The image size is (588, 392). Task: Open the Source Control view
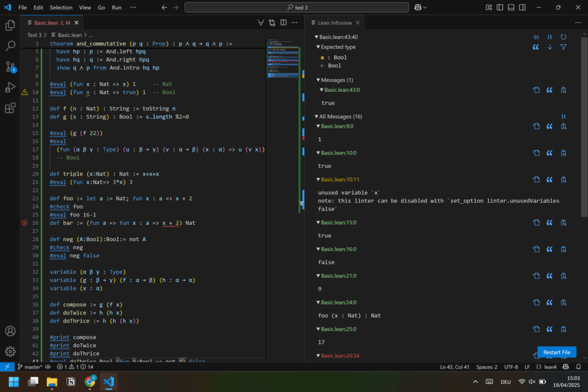click(x=10, y=67)
